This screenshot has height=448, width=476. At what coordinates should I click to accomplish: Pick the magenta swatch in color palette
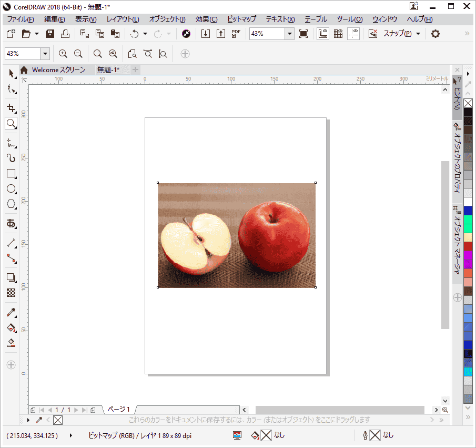(468, 255)
